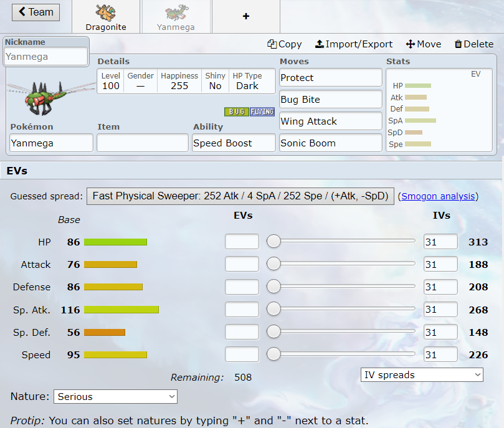Edit the Happiness 255 value

point(179,81)
